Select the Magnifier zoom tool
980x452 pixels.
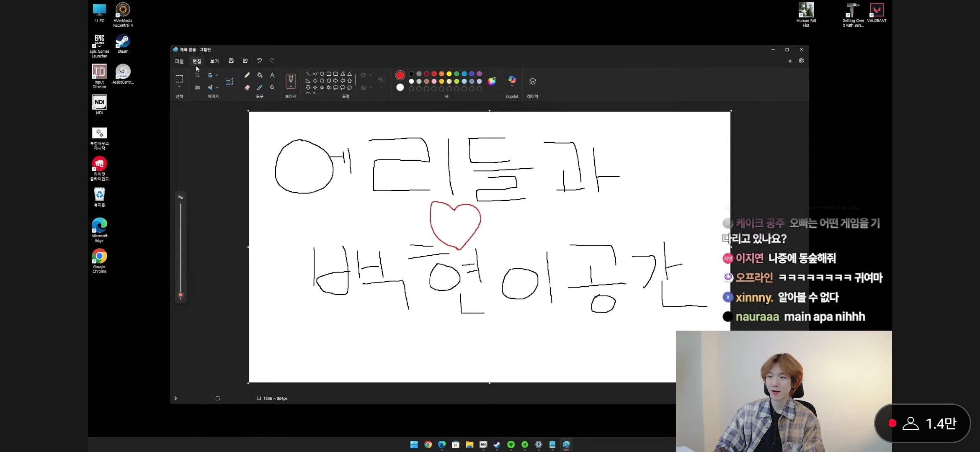(x=272, y=87)
